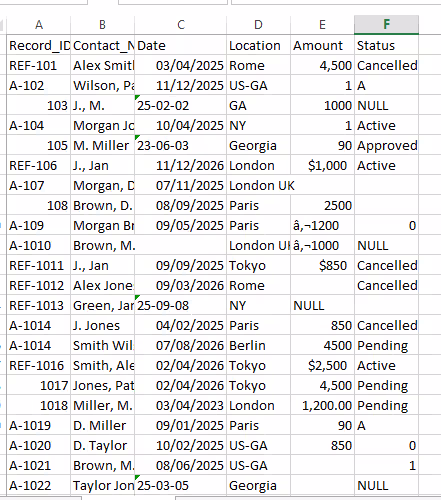Image resolution: width=441 pixels, height=500 pixels.
Task: Click the 4,500 amount in REF-101 row
Action: tap(322, 65)
